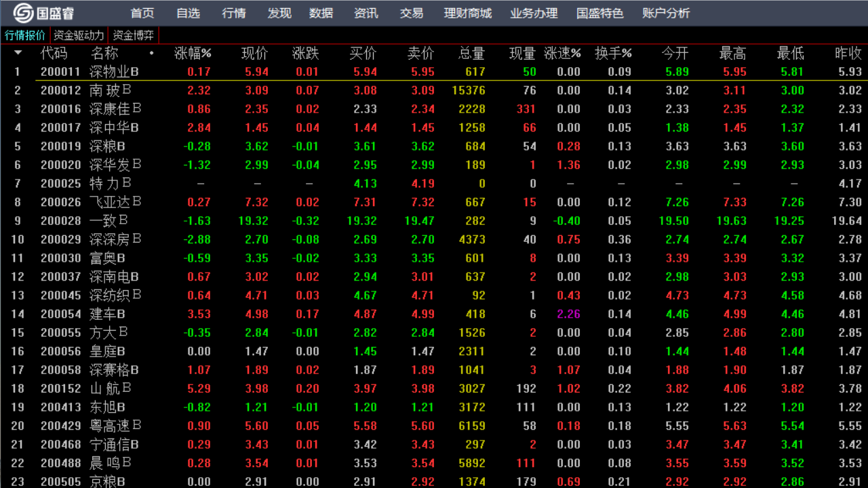This screenshot has height=488, width=868.
Task: Sort stocks by the 换手% column header
Action: coord(615,54)
